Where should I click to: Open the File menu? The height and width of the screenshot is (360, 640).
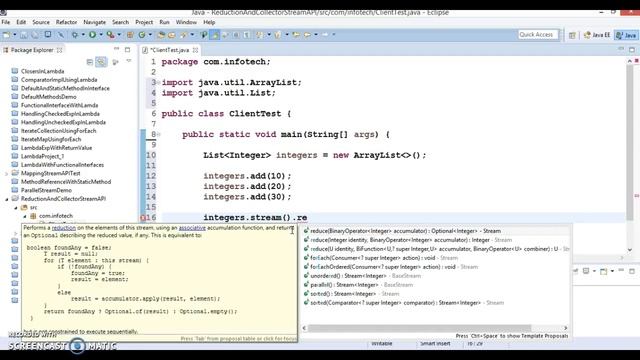(6, 22)
